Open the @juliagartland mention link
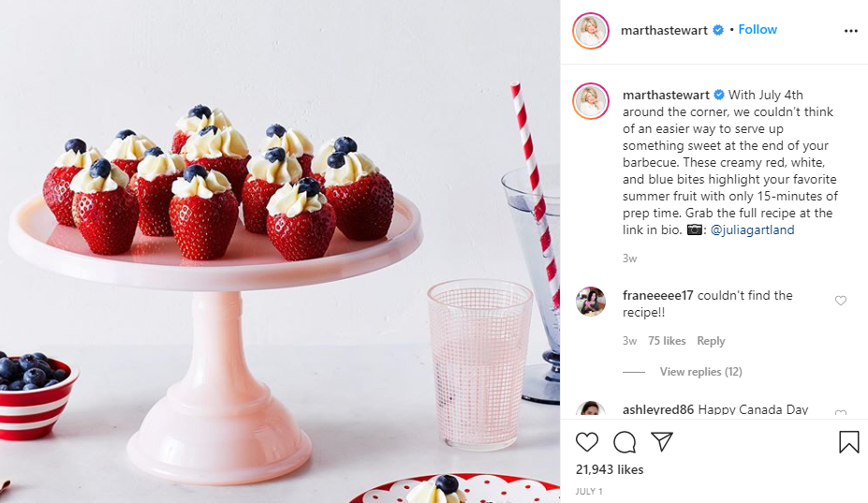Screen dimensions: 868x503 [752, 229]
